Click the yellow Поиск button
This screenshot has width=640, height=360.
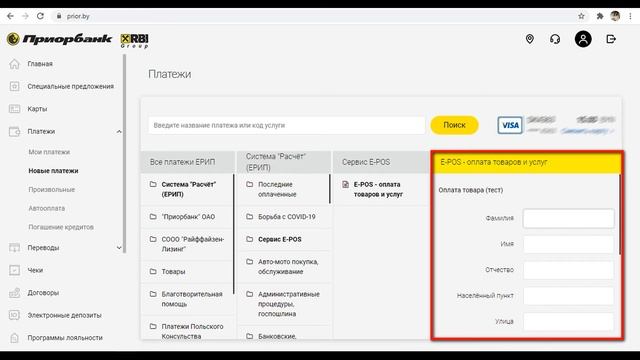coord(454,125)
